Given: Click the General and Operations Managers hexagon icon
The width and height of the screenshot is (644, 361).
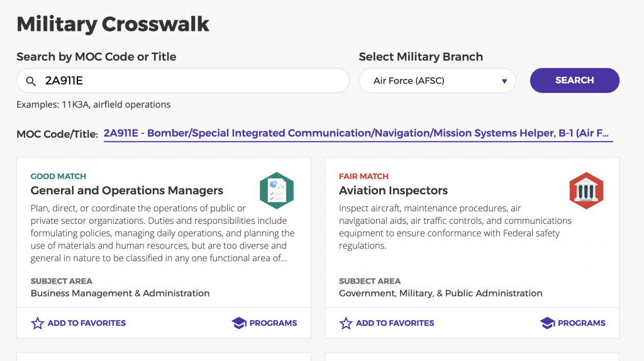Looking at the screenshot, I should [277, 191].
